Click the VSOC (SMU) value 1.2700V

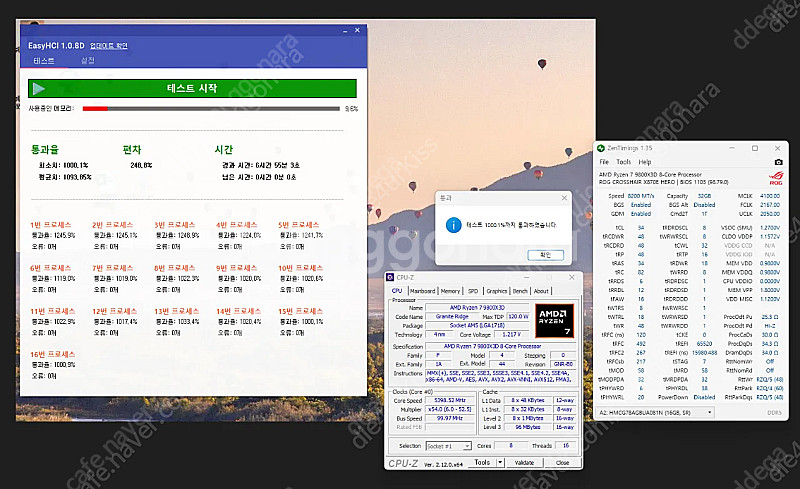[769, 228]
